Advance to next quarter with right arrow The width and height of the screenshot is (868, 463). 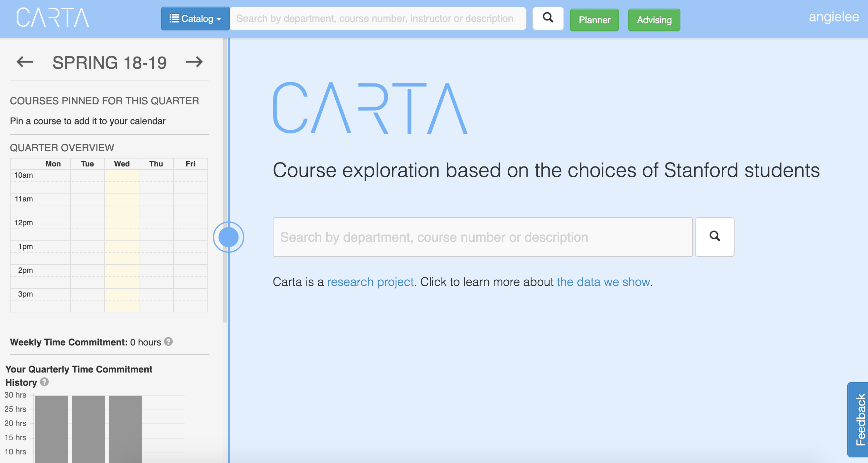coord(195,62)
